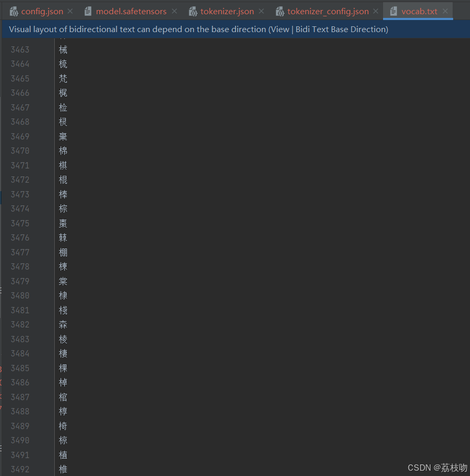This screenshot has width=470, height=476.
Task: Click line number 3478 in gutter
Action: [x=20, y=267]
